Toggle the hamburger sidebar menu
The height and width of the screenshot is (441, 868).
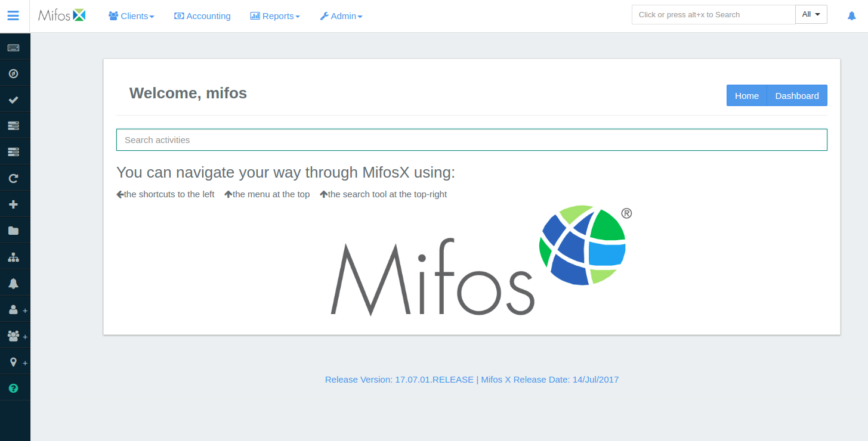point(13,15)
